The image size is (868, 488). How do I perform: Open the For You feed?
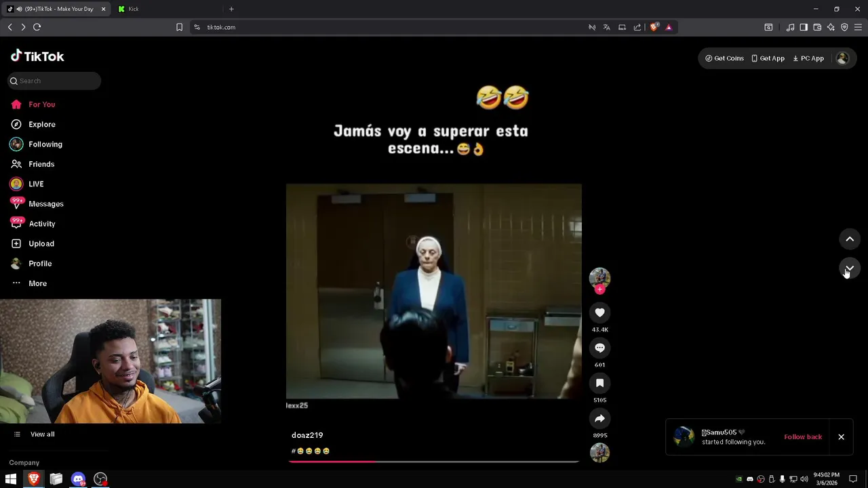[33, 104]
